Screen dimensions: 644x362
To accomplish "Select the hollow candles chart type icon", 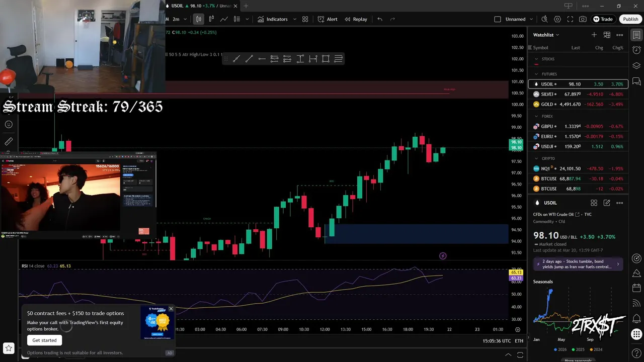I will tap(211, 19).
